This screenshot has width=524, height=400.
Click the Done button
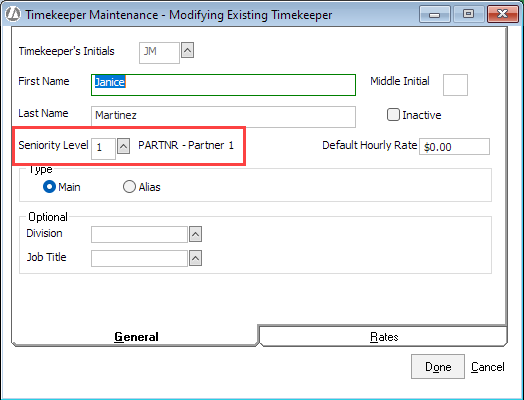click(438, 367)
